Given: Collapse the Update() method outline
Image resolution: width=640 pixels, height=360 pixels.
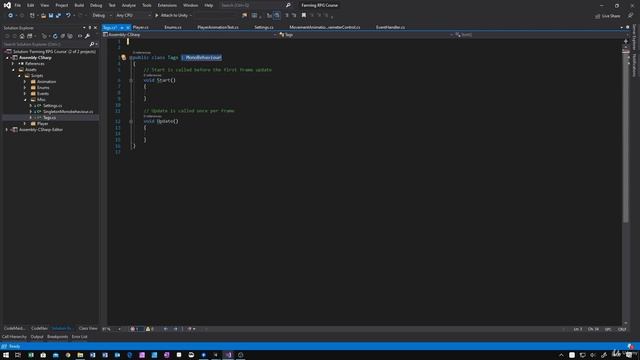Looking at the screenshot, I should (x=131, y=121).
